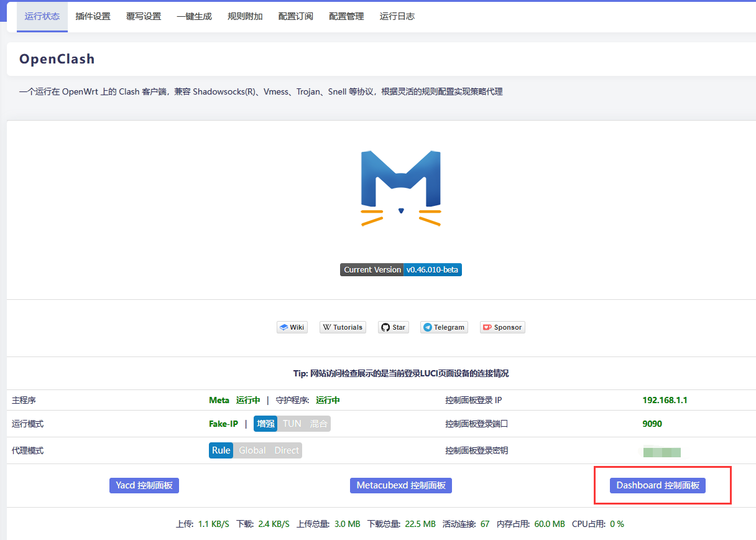Viewport: 756px width, 540px height.
Task: Open the Yacd 控制面板 button
Action: click(144, 485)
